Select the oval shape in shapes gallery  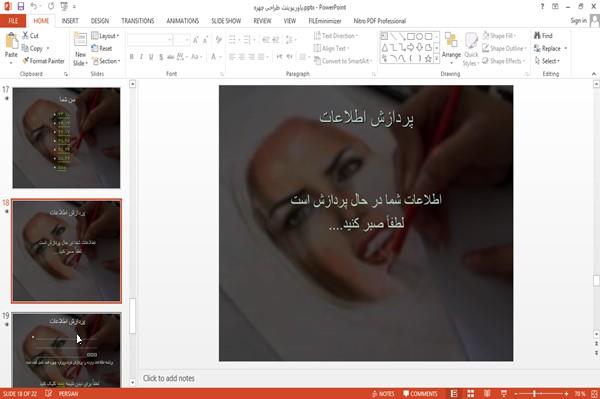point(420,36)
